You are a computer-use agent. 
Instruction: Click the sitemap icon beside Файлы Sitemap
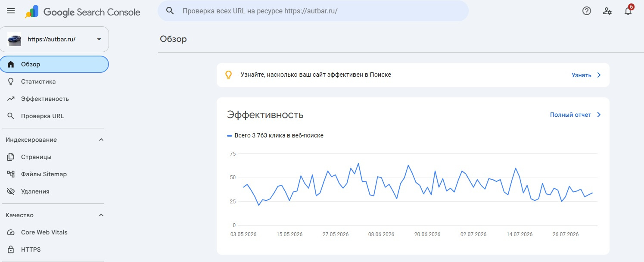click(x=11, y=174)
